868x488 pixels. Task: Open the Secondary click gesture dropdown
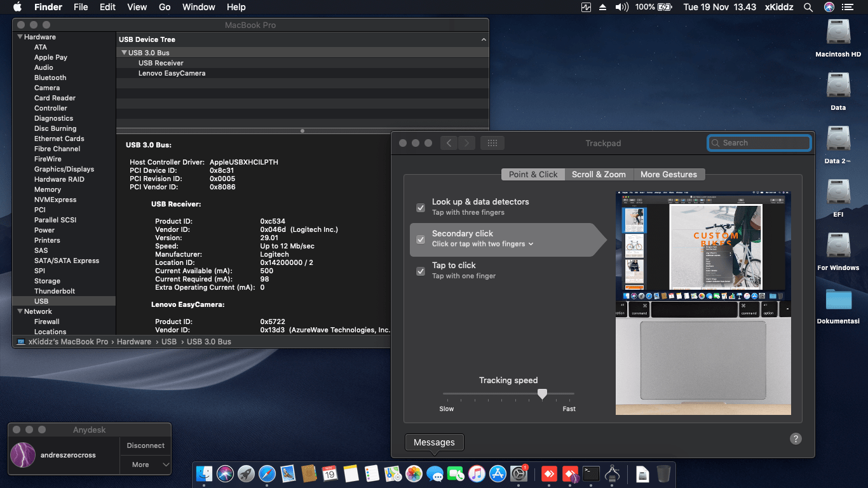point(531,244)
